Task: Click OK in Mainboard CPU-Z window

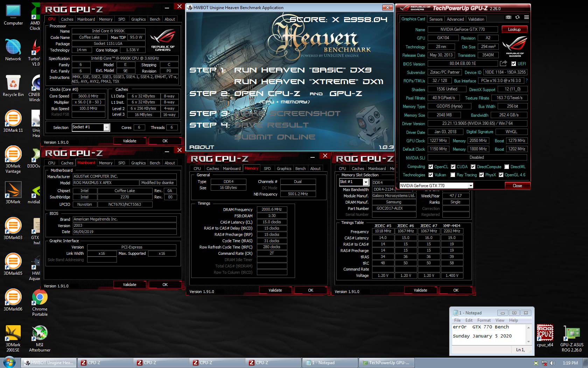Action: [x=165, y=285]
